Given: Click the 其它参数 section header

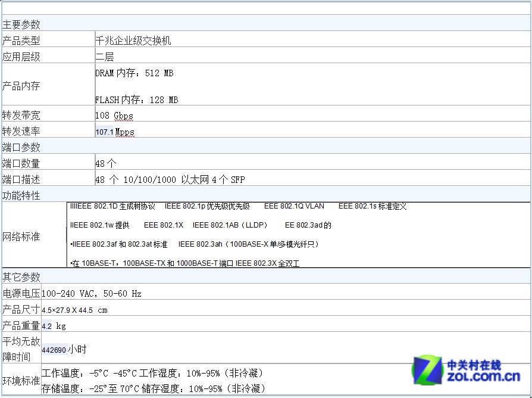Looking at the screenshot, I should (21, 277).
